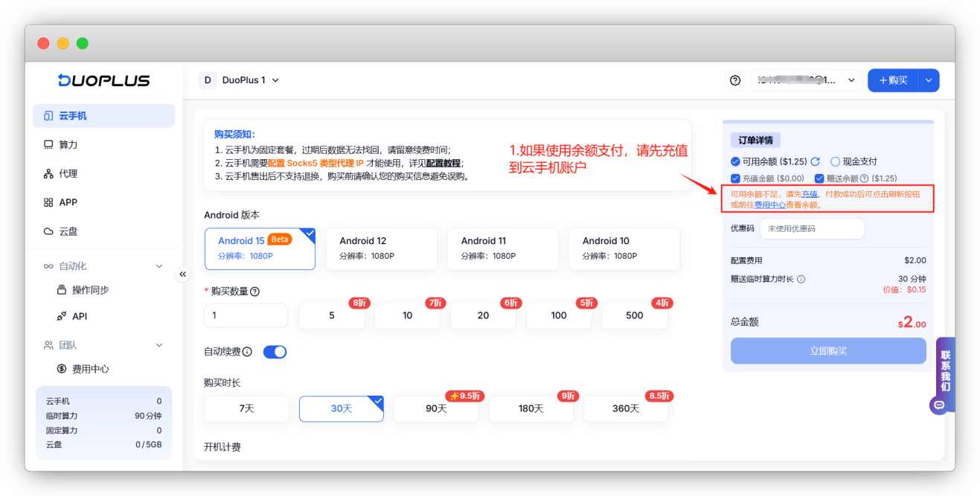
Task: Select the 7天 purchase duration
Action: pos(246,409)
